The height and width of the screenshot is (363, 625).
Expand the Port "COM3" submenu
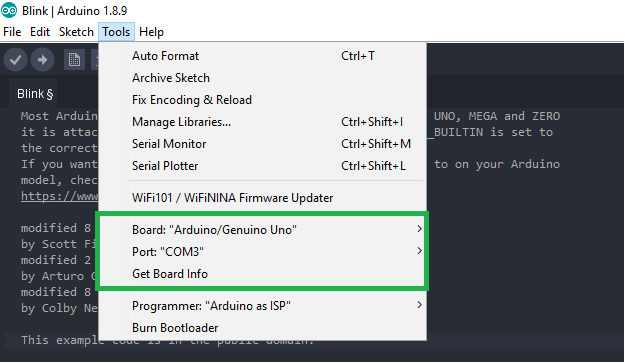click(x=263, y=252)
